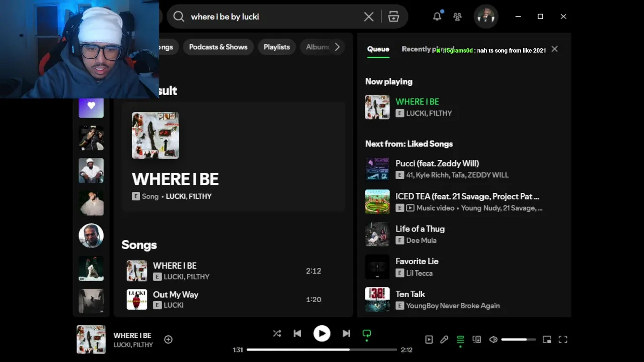The height and width of the screenshot is (362, 644).
Task: Clear the search field text
Action: pyautogui.click(x=369, y=17)
